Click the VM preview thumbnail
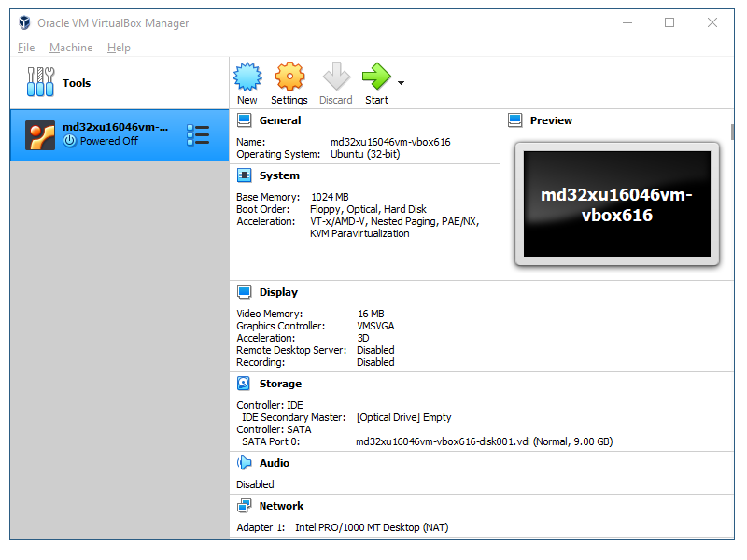 (616, 204)
